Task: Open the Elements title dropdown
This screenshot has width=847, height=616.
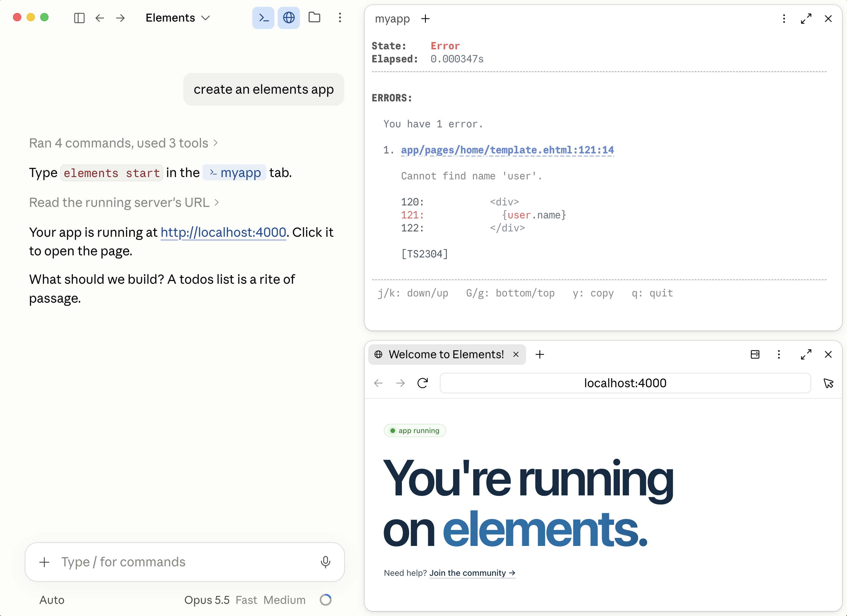Action: [178, 17]
